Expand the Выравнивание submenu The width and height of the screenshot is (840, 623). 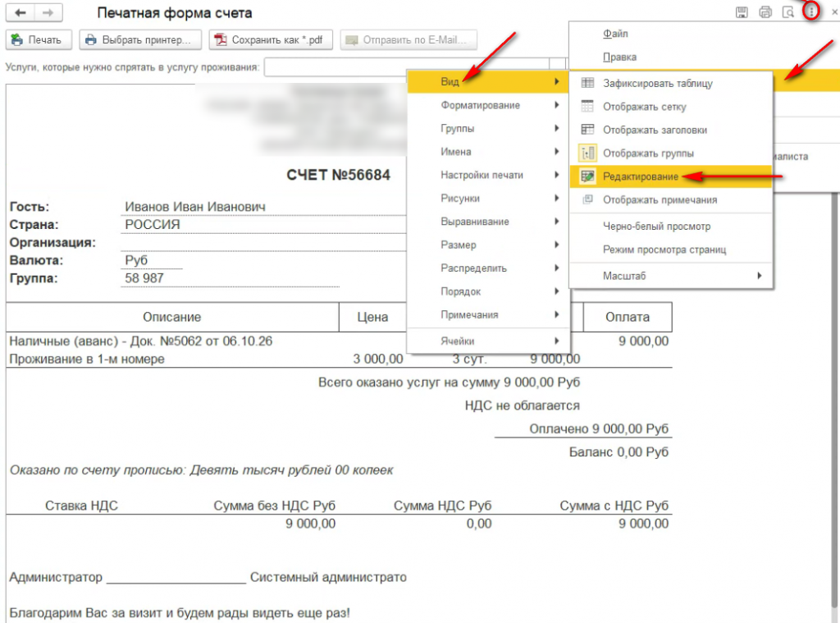coord(487,222)
